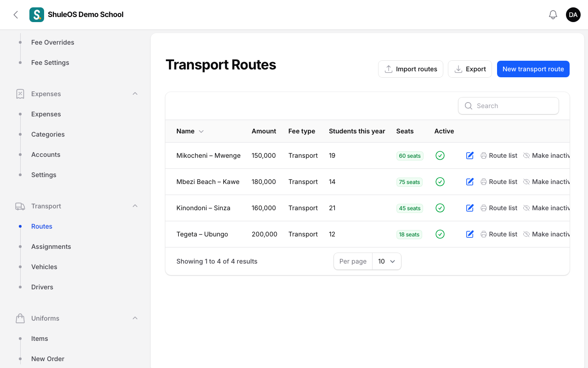Export the transport routes
The image size is (588, 368).
point(470,69)
